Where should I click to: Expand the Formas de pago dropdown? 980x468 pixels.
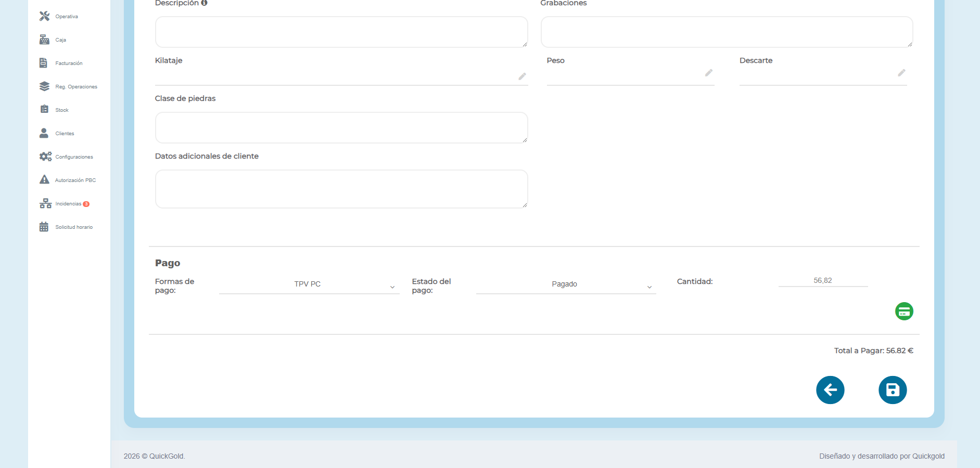point(309,284)
